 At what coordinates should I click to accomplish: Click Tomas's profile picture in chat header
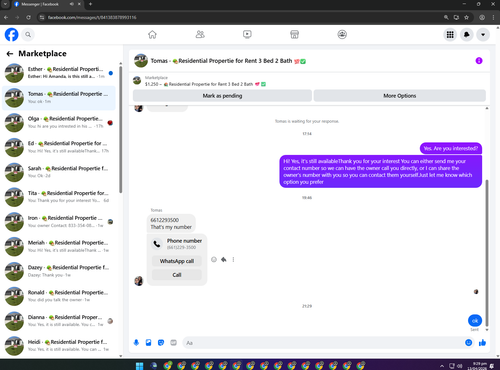coord(141,61)
